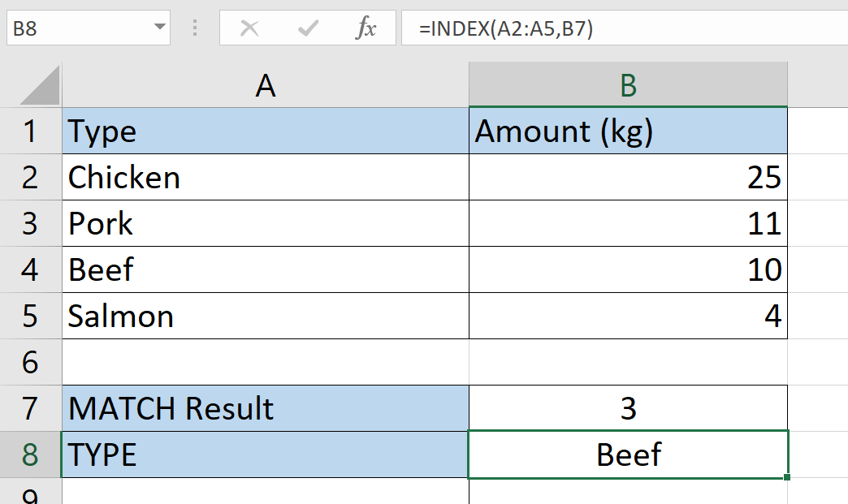Select column A by clicking its header
The image size is (848, 504).
tap(266, 84)
